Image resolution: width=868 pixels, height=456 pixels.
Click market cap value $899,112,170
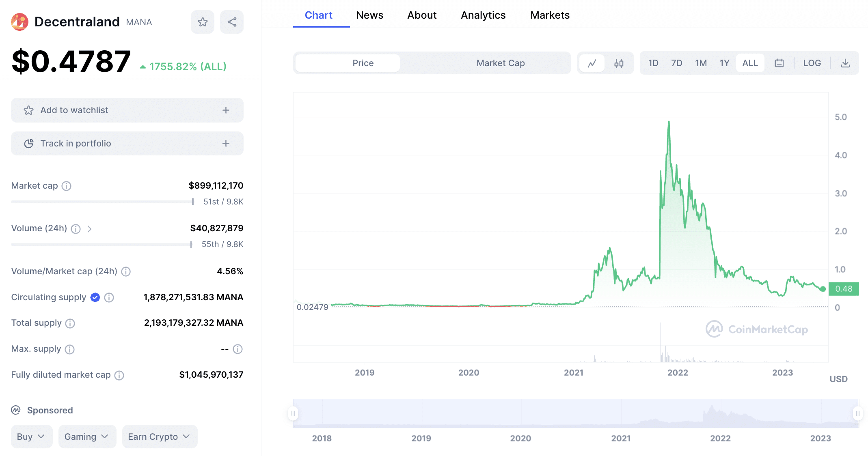216,186
